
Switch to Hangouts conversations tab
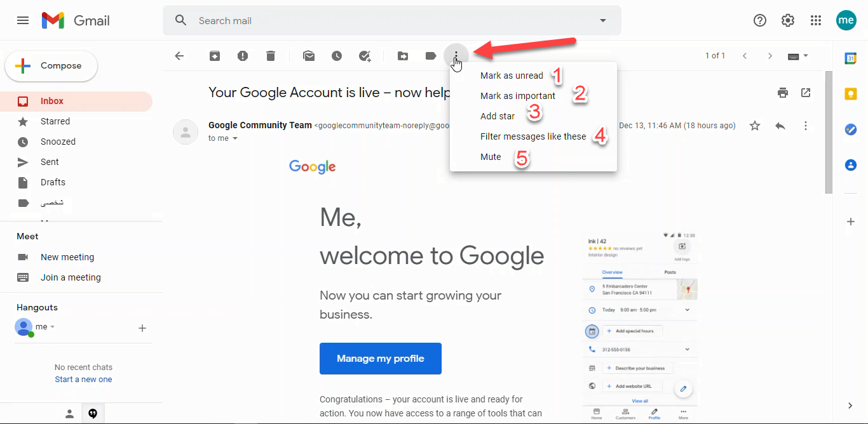click(93, 414)
